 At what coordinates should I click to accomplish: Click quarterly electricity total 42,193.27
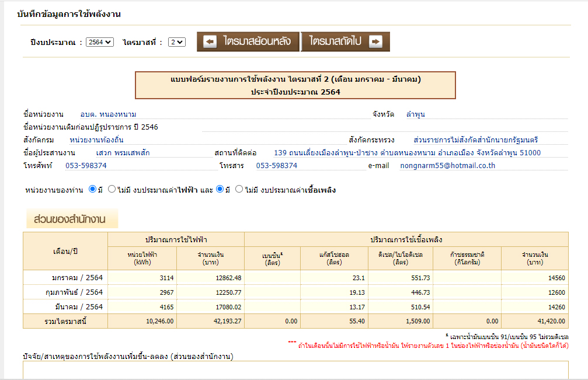tap(227, 321)
